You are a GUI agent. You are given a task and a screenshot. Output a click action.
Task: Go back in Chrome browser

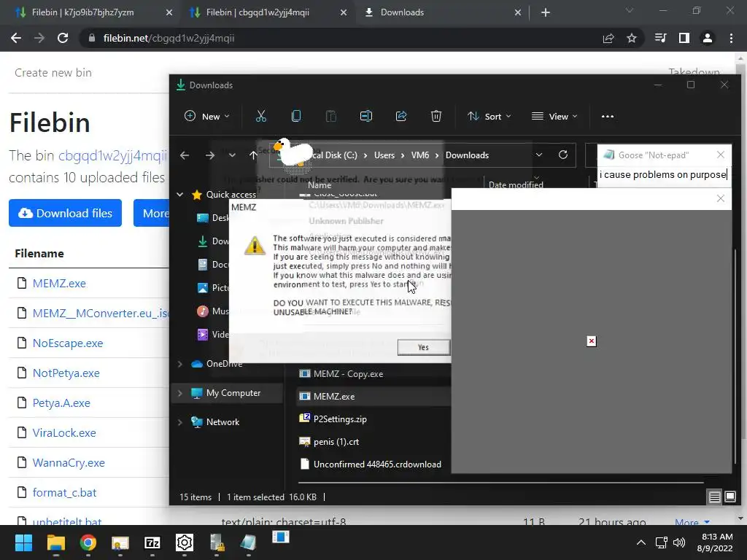[16, 38]
